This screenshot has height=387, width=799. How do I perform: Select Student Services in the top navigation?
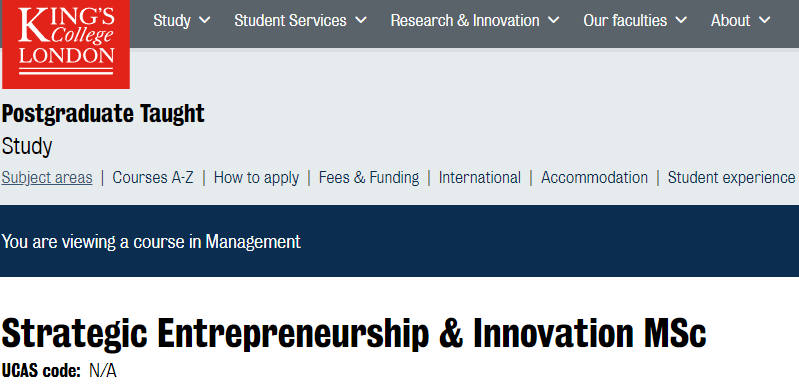click(290, 20)
